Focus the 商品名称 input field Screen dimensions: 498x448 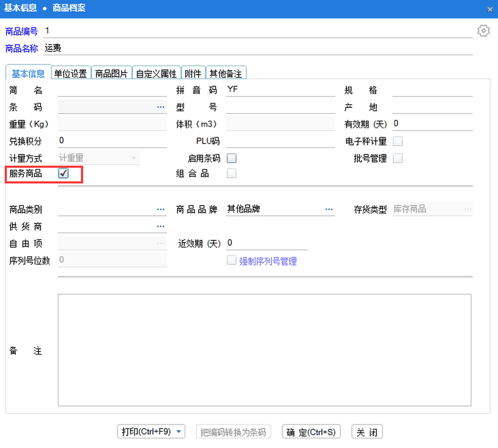point(258,49)
